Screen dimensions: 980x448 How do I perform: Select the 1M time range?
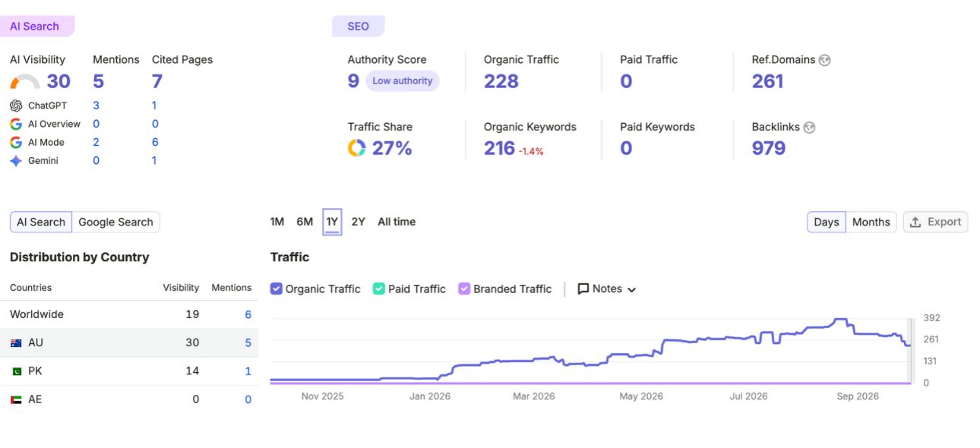(x=277, y=222)
